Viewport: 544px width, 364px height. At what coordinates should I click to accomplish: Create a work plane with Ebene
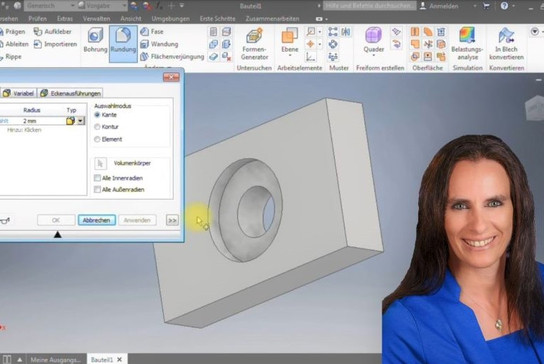click(290, 42)
